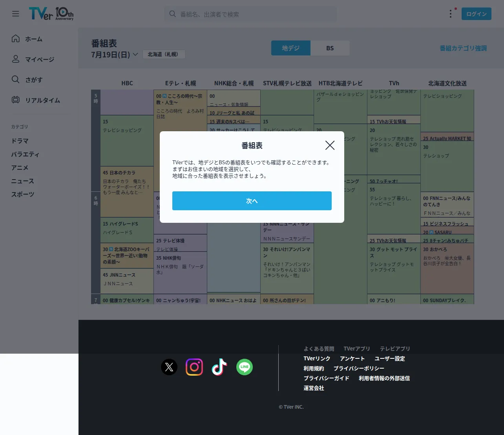Click the TVer 10th Anniversary logo
This screenshot has height=435, width=504.
click(51, 14)
